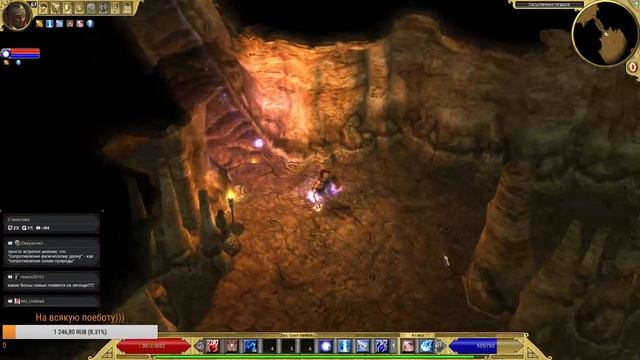The height and width of the screenshot is (360, 640).
Task: Open the question mark help icon
Action: [x=115, y=8]
